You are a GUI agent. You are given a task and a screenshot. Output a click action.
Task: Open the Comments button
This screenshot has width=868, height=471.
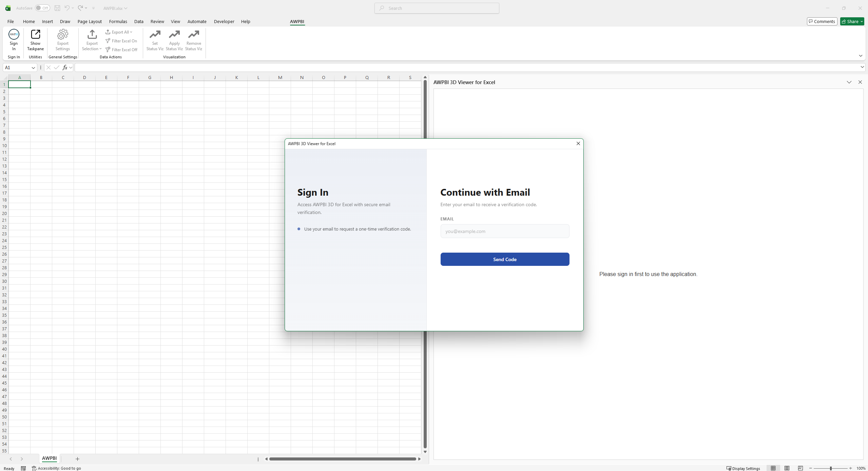pyautogui.click(x=822, y=21)
